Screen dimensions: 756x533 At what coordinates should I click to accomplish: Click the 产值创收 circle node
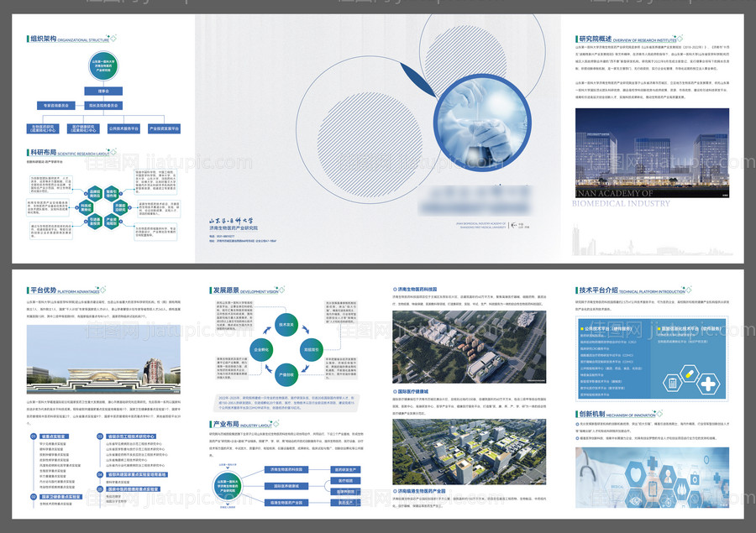[286, 374]
